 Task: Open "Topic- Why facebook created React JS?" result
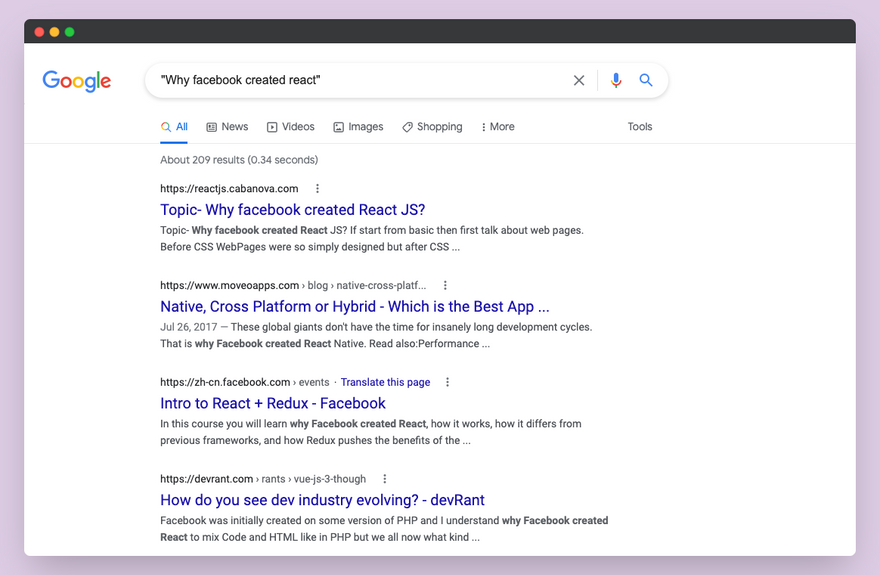(x=292, y=210)
